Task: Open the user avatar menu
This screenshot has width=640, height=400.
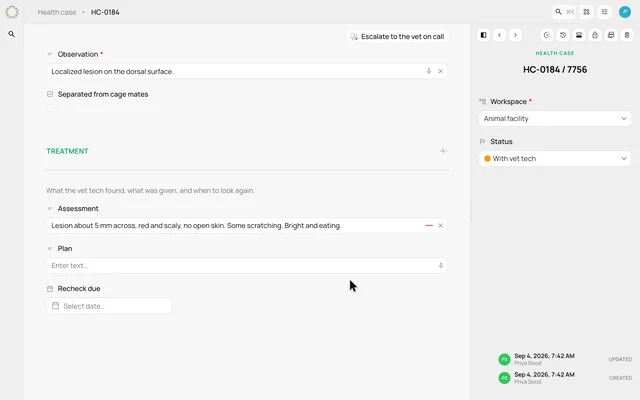Action: pyautogui.click(x=625, y=12)
